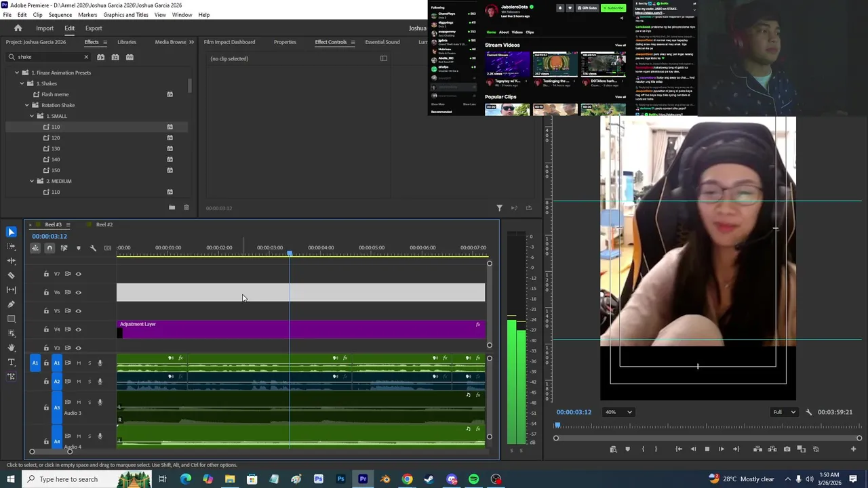Toggle nest-or-individual clips insert mode
The image size is (868, 488).
coord(35,248)
